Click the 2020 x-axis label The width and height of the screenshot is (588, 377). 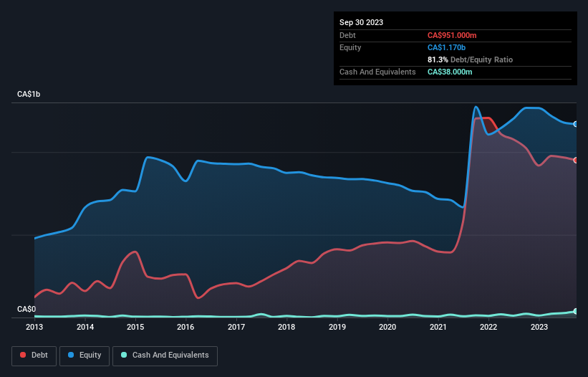[x=387, y=327]
